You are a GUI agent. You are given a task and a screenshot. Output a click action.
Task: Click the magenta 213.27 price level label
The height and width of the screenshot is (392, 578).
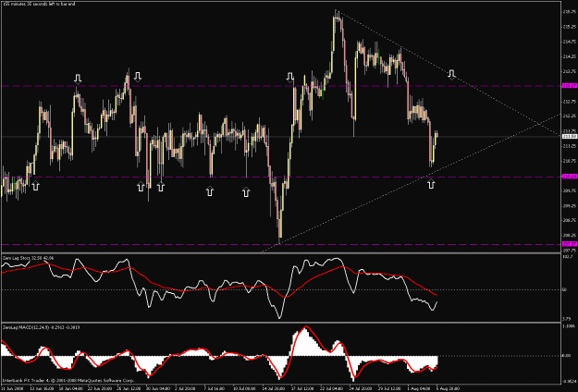pos(570,86)
